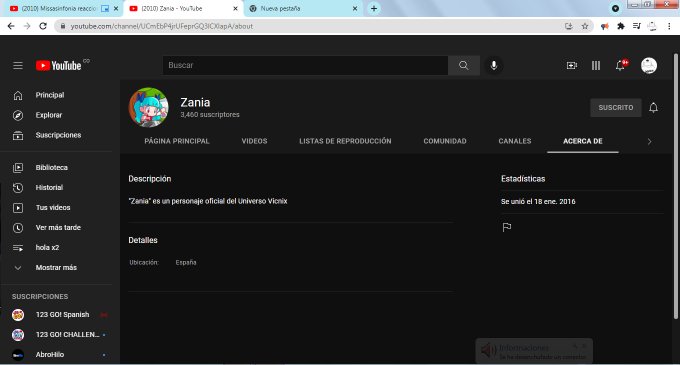Click the join date 18 ene. 2016
The width and height of the screenshot is (680, 365).
(538, 202)
